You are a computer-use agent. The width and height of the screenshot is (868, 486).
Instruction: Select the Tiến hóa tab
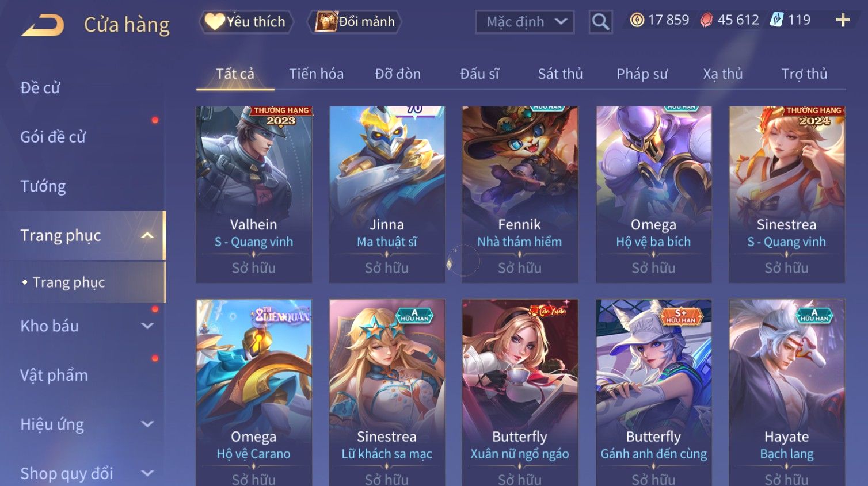(316, 74)
